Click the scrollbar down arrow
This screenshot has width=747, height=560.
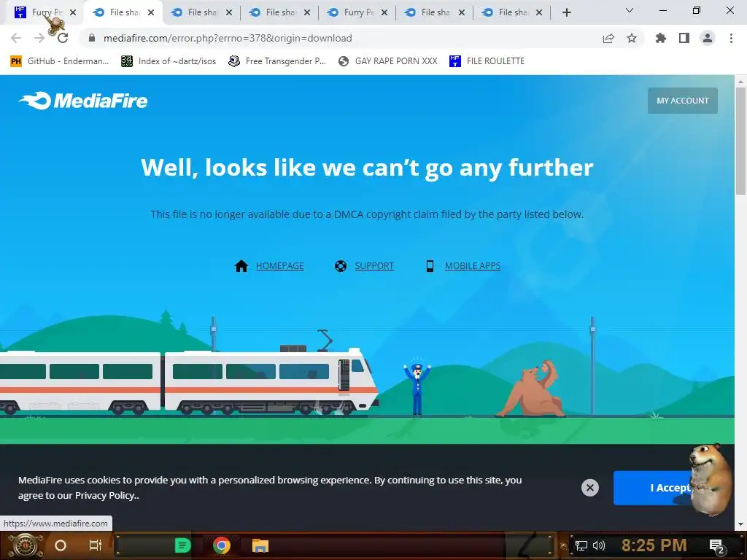coord(740,524)
